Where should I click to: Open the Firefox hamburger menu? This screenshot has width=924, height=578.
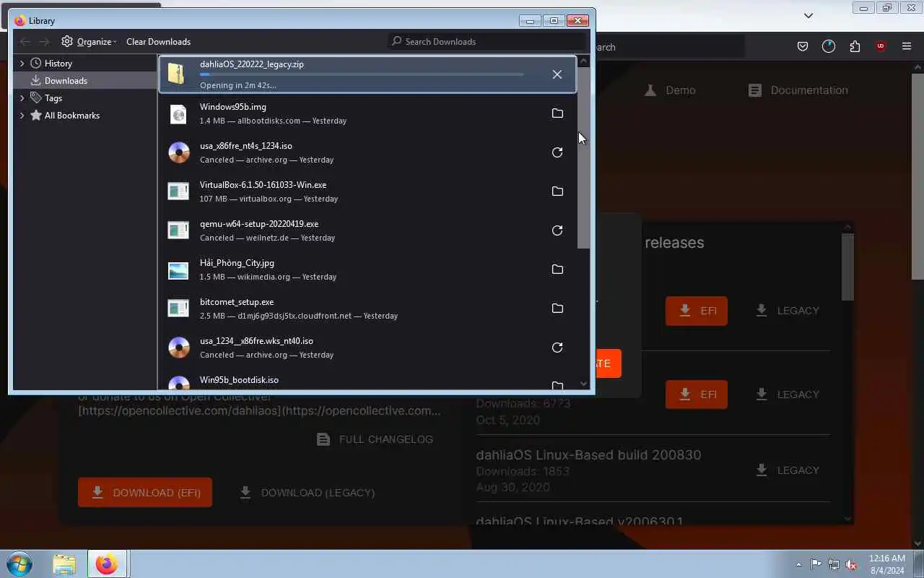(x=907, y=46)
